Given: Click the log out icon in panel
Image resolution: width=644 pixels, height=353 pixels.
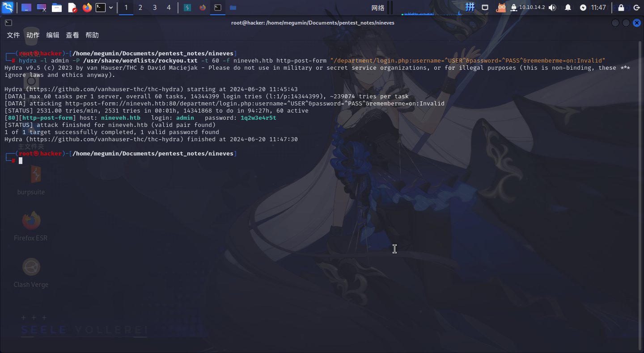Looking at the screenshot, I should (x=636, y=8).
